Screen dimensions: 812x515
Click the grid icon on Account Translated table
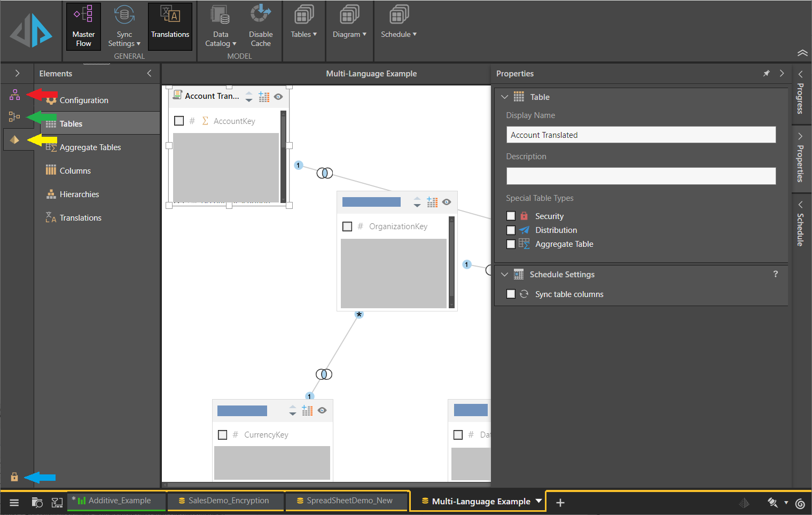[x=264, y=97]
